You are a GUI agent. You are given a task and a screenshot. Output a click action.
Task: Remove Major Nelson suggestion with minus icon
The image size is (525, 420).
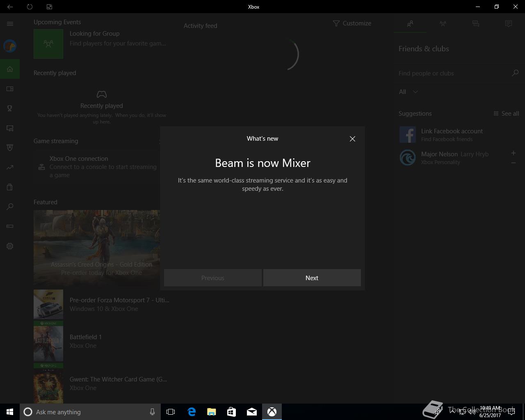[513, 163]
